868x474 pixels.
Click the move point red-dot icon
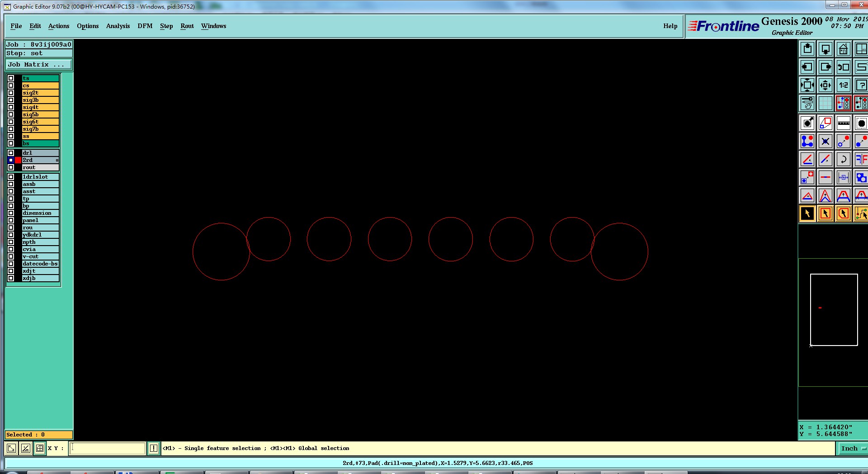[x=844, y=141]
